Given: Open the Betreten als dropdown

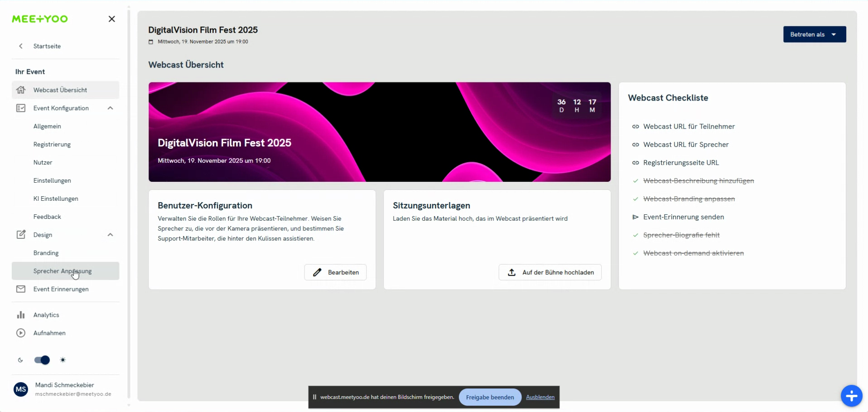Looking at the screenshot, I should pyautogui.click(x=814, y=34).
